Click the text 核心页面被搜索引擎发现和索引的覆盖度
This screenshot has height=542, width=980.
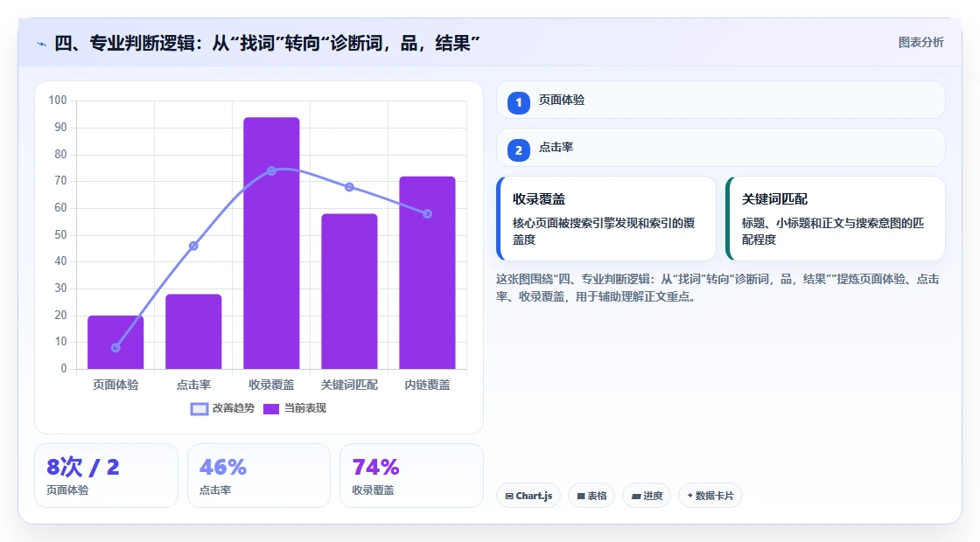coord(604,231)
